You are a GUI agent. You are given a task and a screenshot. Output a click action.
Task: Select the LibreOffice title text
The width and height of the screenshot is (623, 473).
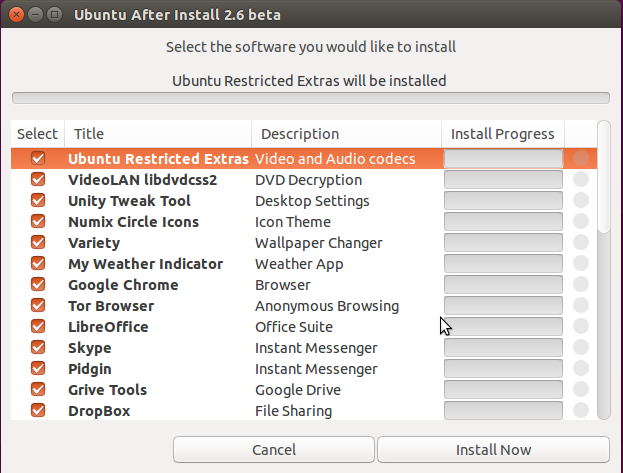pyautogui.click(x=108, y=327)
